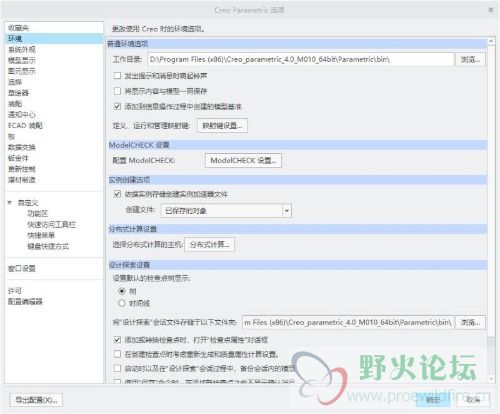
Task: Select the 时间线 radio button
Action: click(122, 303)
